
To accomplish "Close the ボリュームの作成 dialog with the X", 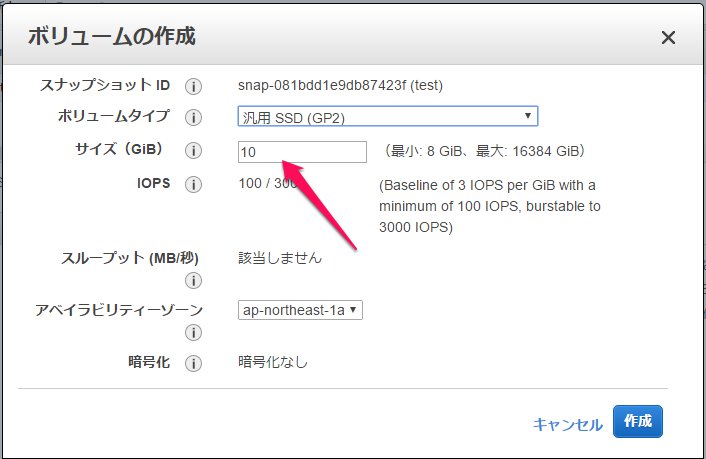I will (669, 38).
